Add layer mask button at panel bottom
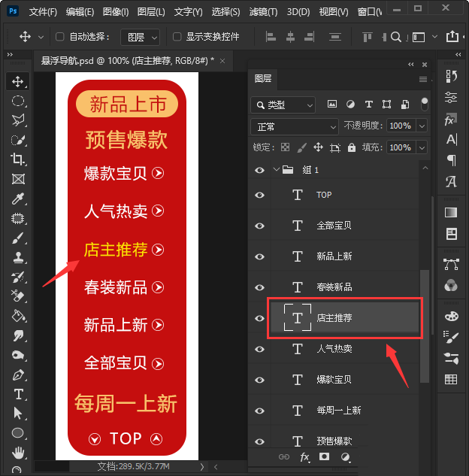Screen dimensions: 469x476 pos(324,456)
